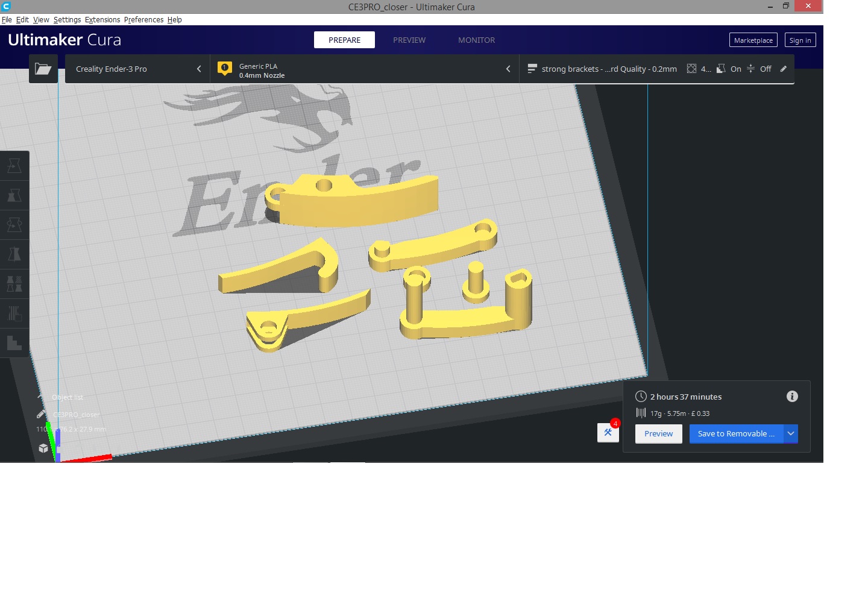The image size is (868, 616).
Task: Click the CE3PRO_closer job name
Action: coord(77,415)
